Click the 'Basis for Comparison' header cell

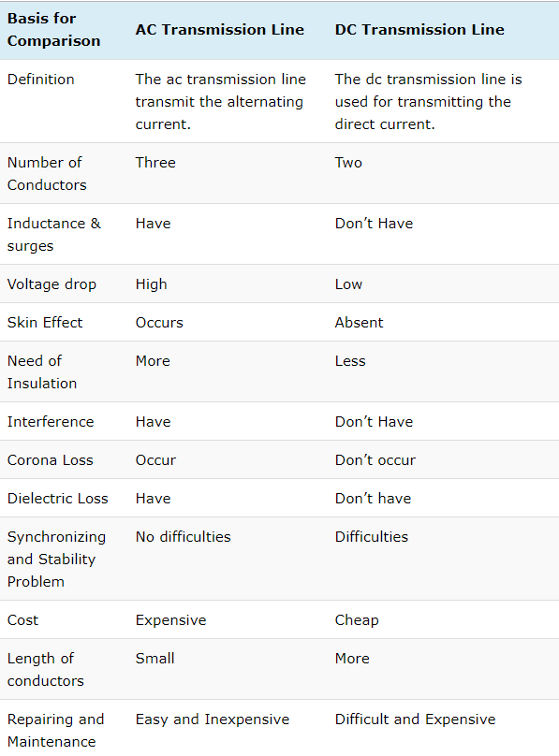pyautogui.click(x=53, y=30)
